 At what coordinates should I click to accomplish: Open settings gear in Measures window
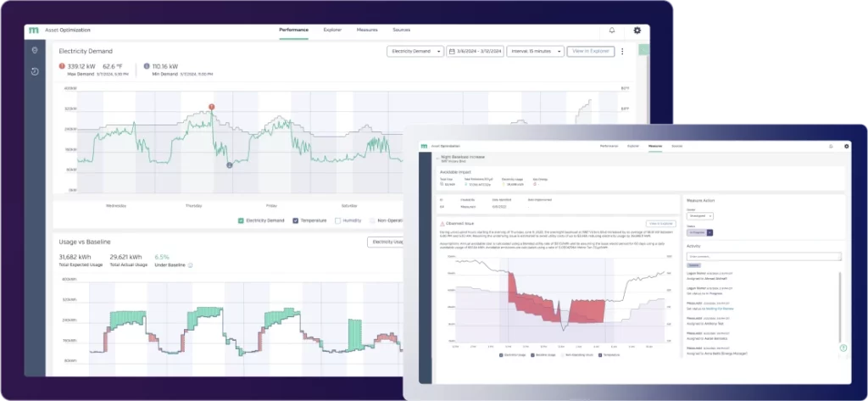coord(847,146)
